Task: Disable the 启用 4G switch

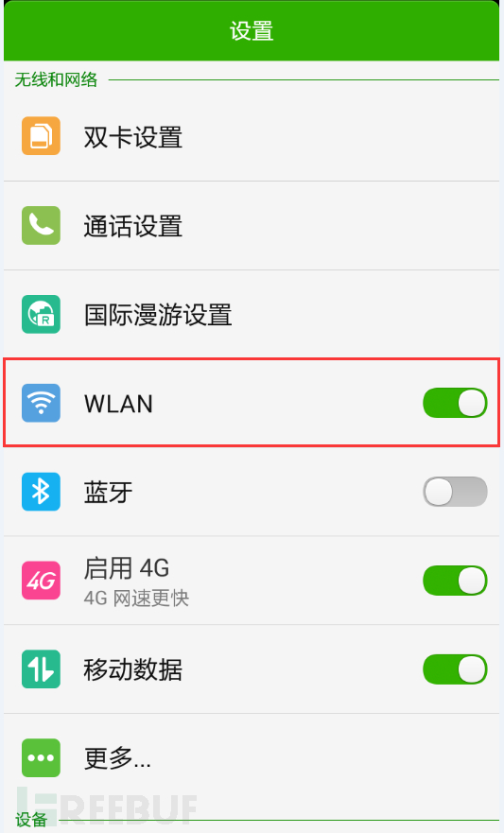Action: 455,581
